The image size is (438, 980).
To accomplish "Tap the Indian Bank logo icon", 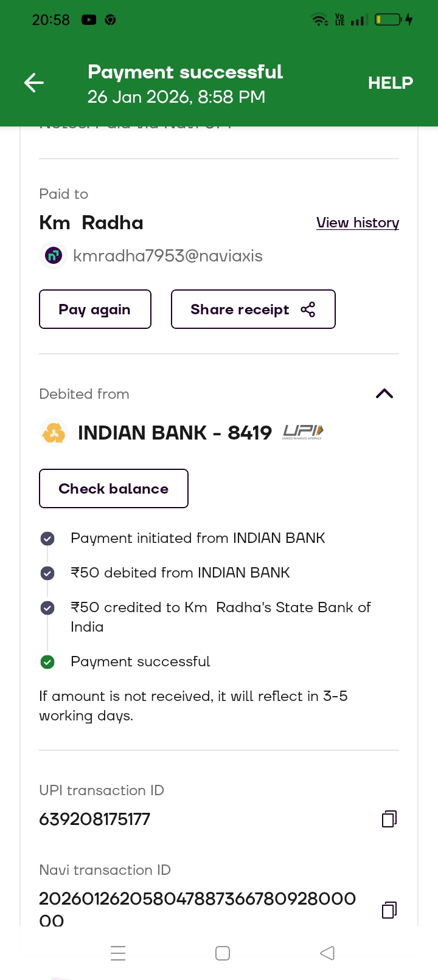I will click(x=54, y=433).
